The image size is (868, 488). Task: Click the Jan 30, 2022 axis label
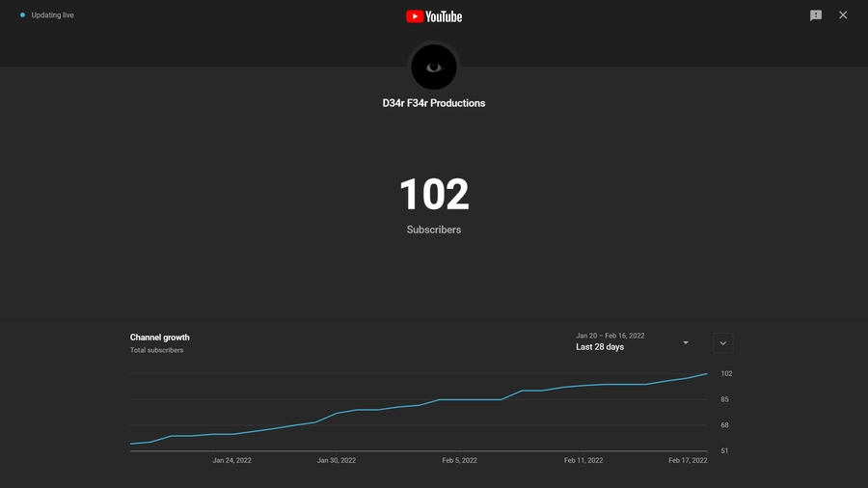pyautogui.click(x=337, y=460)
